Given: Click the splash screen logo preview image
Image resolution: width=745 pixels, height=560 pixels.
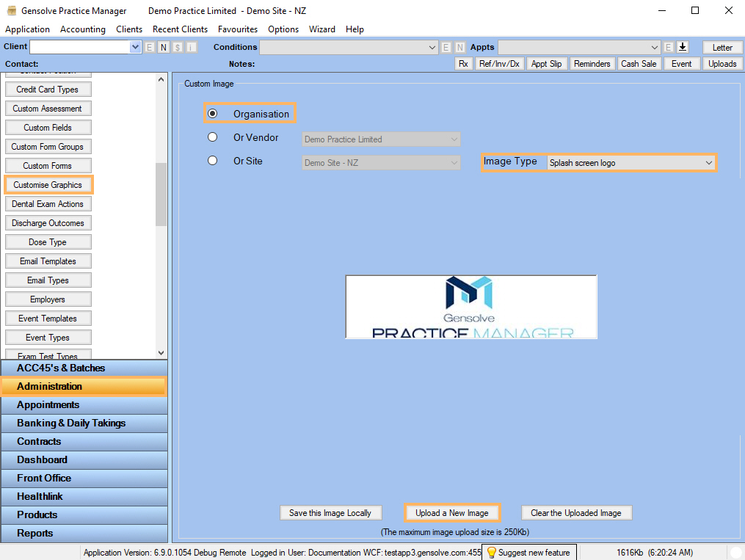Looking at the screenshot, I should (x=470, y=307).
